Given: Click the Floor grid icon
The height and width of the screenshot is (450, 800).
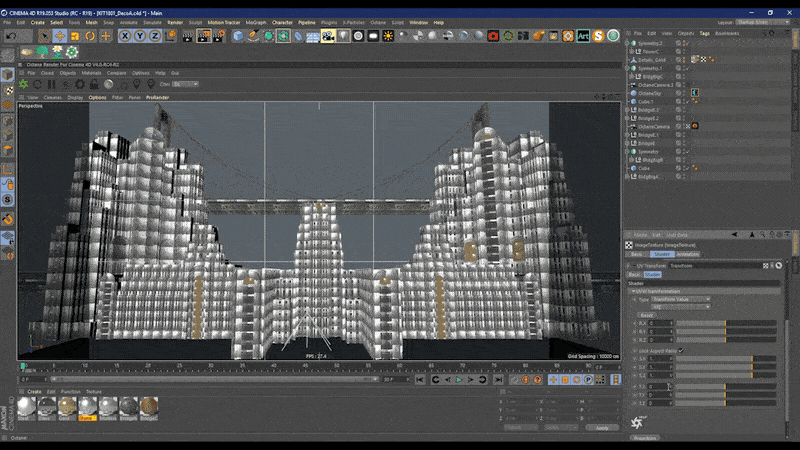Looking at the screenshot, I should coord(313,36).
